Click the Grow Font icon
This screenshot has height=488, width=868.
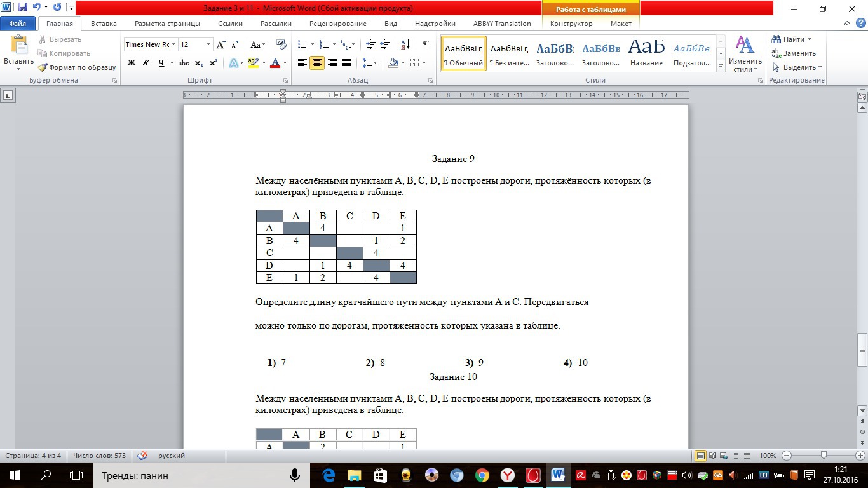point(221,44)
